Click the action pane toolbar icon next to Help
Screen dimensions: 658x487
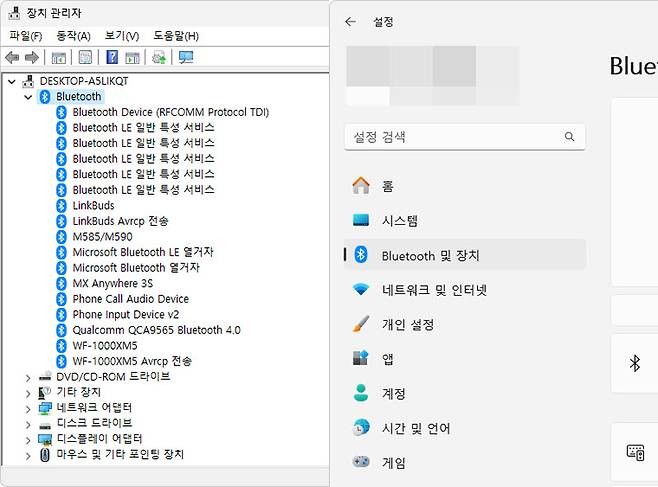point(132,57)
